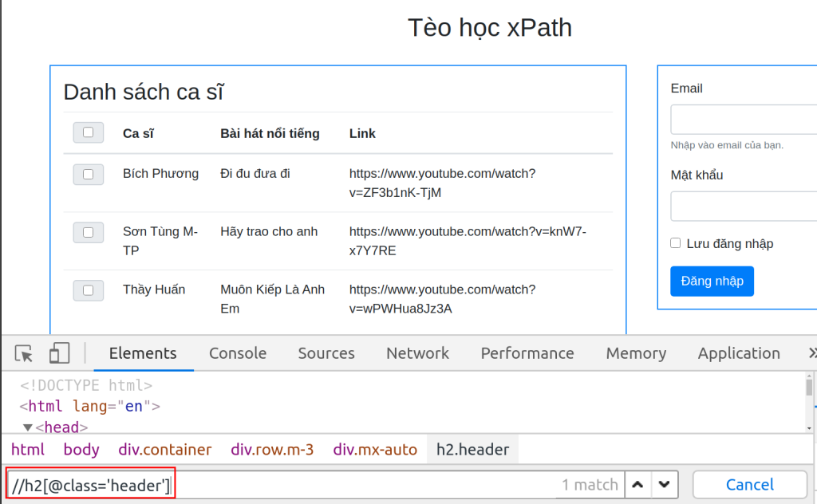The image size is (817, 504).
Task: Click the Tèo học xPath page title
Action: [x=489, y=28]
